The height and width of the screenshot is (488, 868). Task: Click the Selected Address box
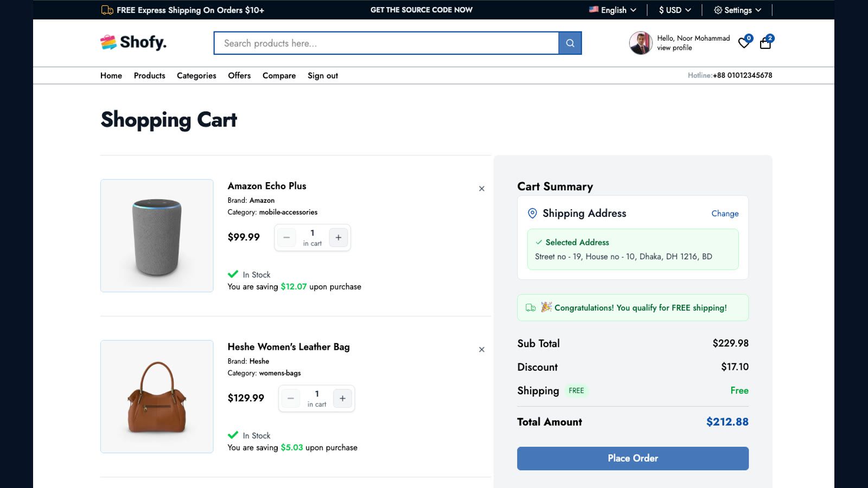click(633, 249)
